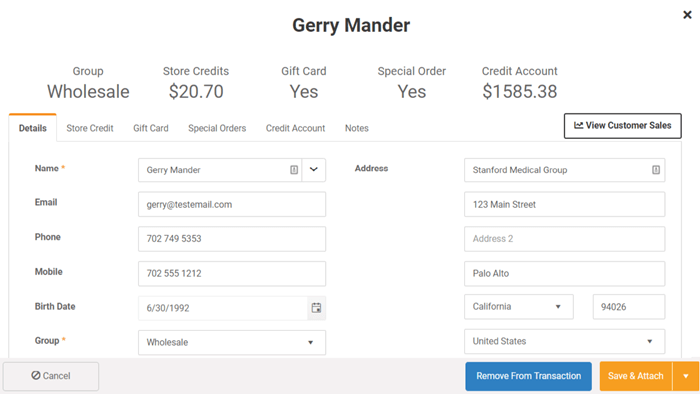Click View Customer Sales button
The image size is (700, 394).
(622, 126)
